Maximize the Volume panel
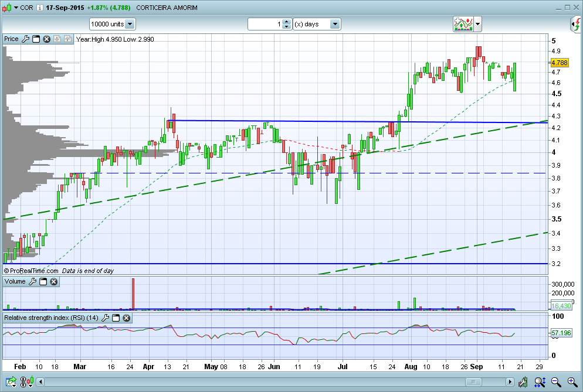583x392 pixels. [43, 282]
